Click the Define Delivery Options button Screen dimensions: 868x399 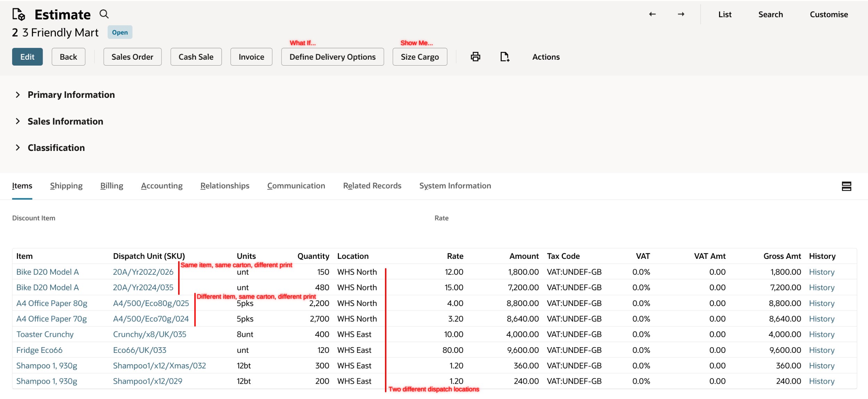[x=332, y=57]
